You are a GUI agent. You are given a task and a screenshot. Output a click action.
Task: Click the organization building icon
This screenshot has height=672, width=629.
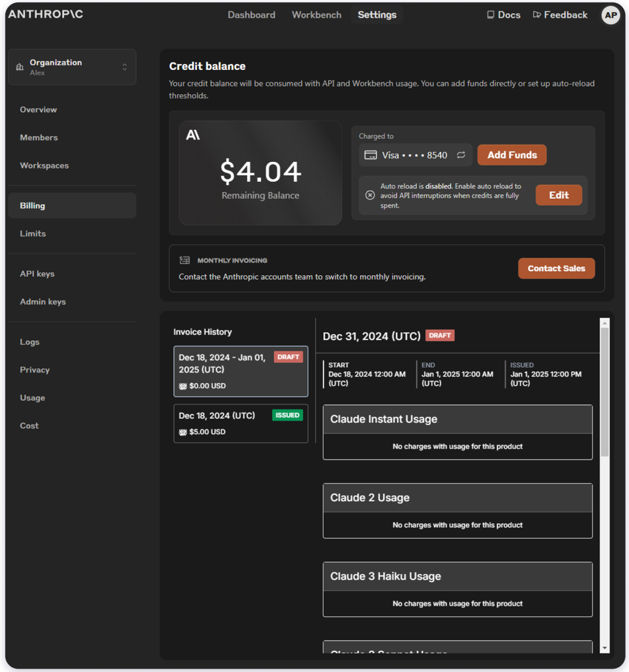(x=20, y=67)
